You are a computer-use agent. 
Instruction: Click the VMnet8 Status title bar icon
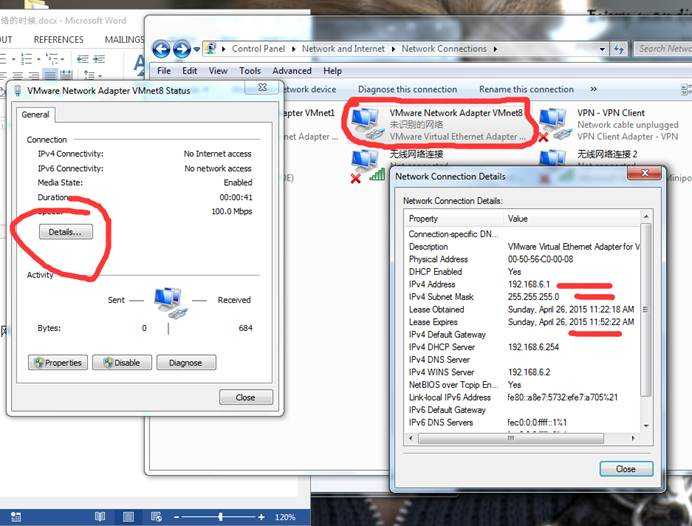[x=18, y=90]
